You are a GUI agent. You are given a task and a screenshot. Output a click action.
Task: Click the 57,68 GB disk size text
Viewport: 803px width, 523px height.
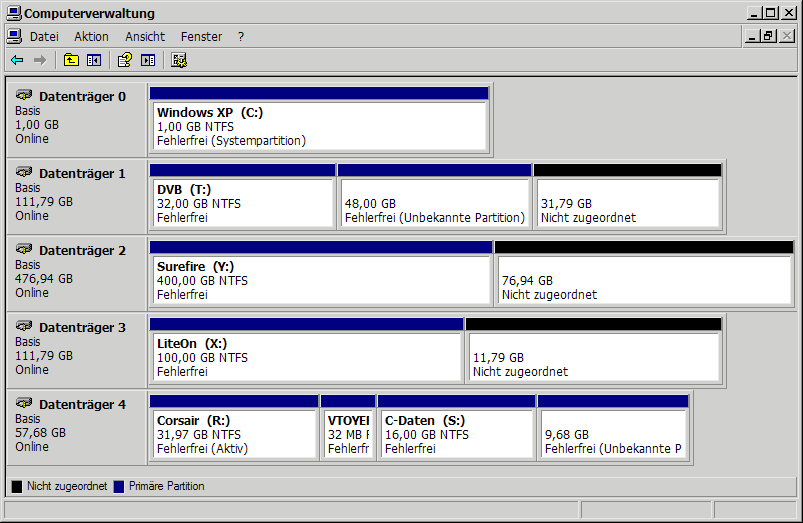coord(40,432)
